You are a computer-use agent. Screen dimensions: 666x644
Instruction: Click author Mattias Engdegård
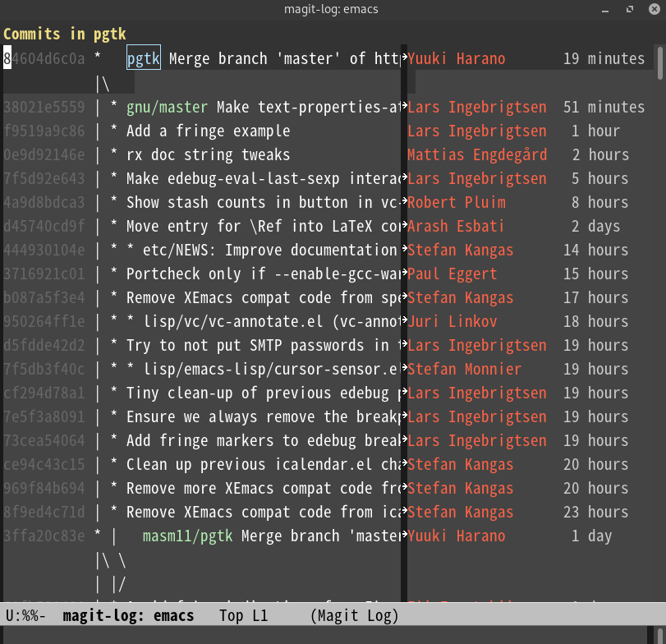477,154
